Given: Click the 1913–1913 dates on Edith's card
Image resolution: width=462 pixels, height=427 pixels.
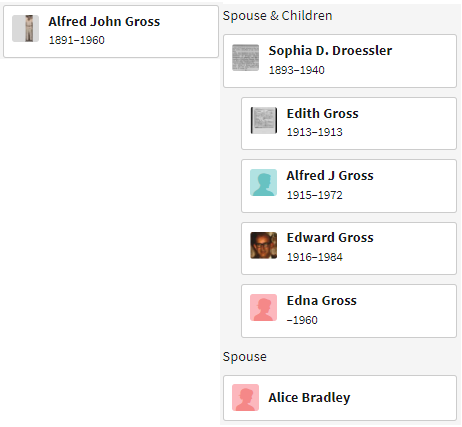Looking at the screenshot, I should 315,132.
